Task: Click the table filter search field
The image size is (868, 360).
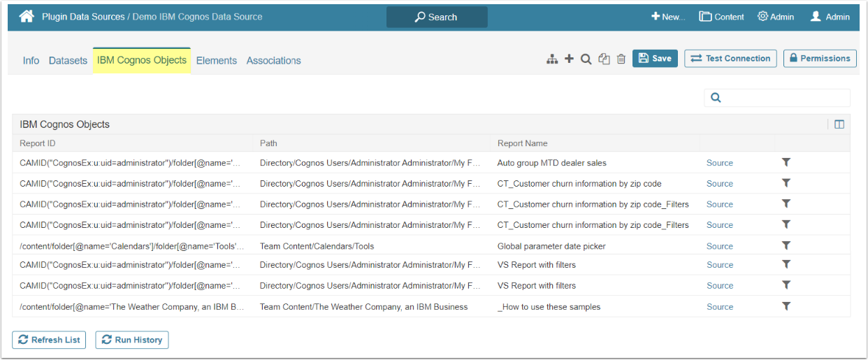Action: [783, 98]
